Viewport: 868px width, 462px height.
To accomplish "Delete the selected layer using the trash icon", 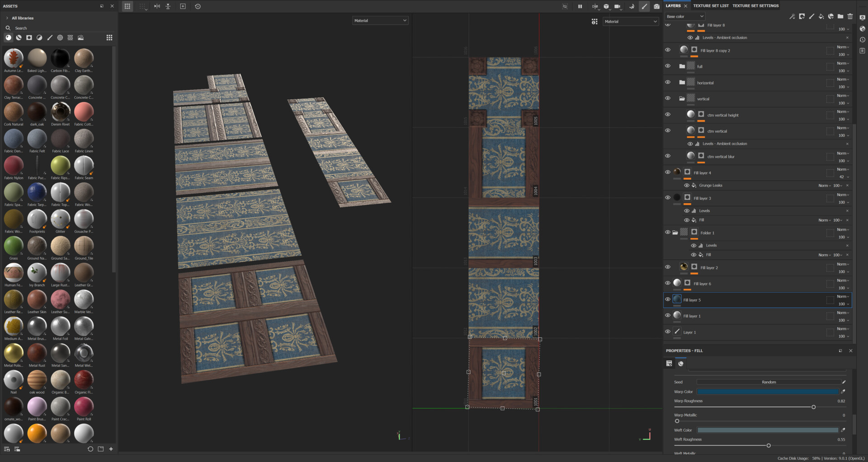I will (x=850, y=16).
